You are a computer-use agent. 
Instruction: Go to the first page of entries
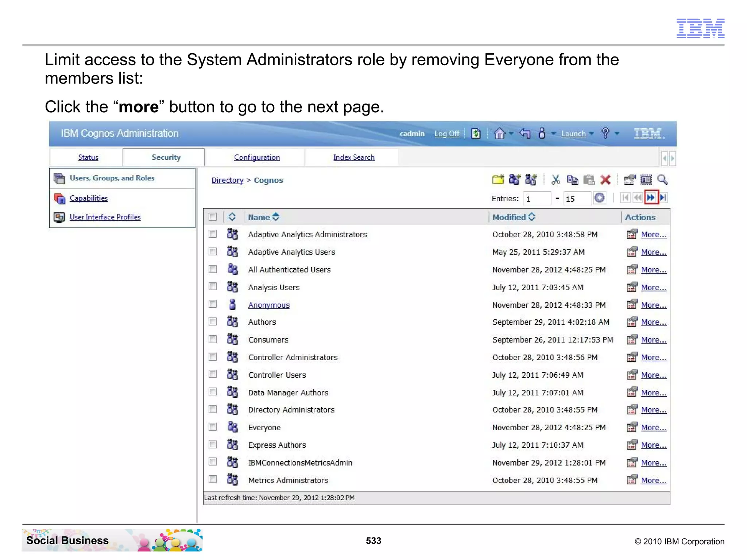[x=625, y=198]
